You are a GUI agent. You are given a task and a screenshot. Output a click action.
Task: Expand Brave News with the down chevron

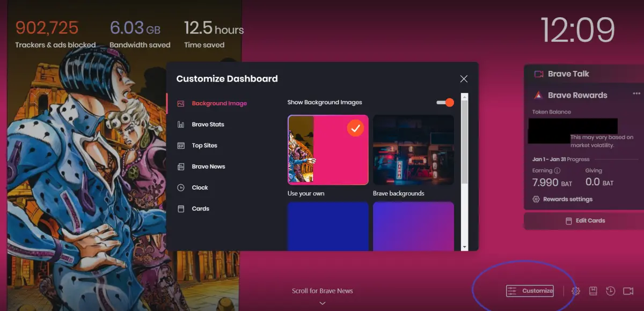pos(323,303)
